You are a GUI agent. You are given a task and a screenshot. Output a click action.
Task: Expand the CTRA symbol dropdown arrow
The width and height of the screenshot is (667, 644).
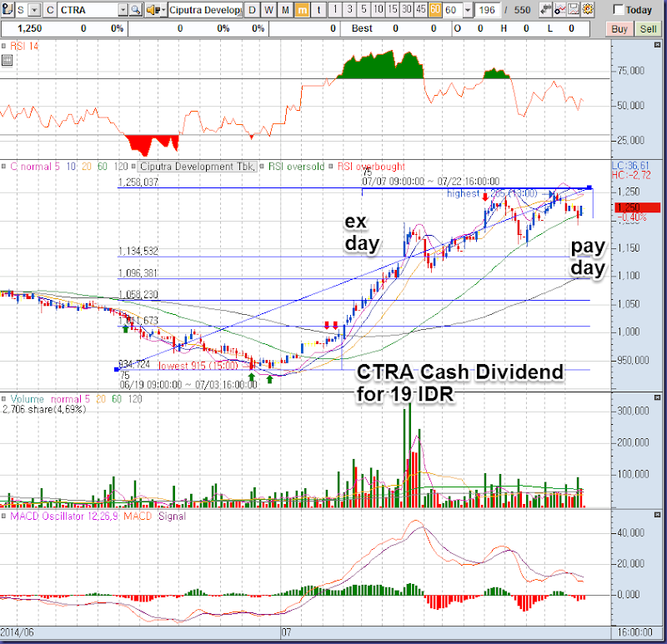[123, 9]
